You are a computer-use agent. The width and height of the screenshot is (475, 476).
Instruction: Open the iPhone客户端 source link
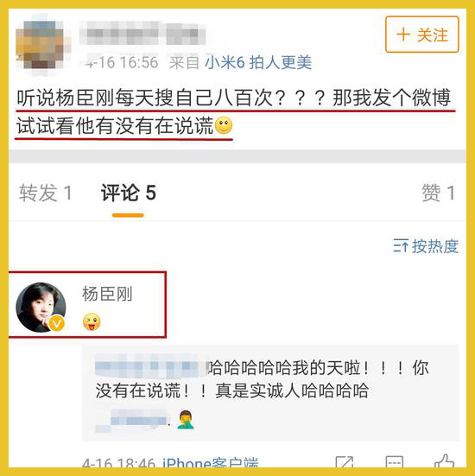tap(211, 462)
